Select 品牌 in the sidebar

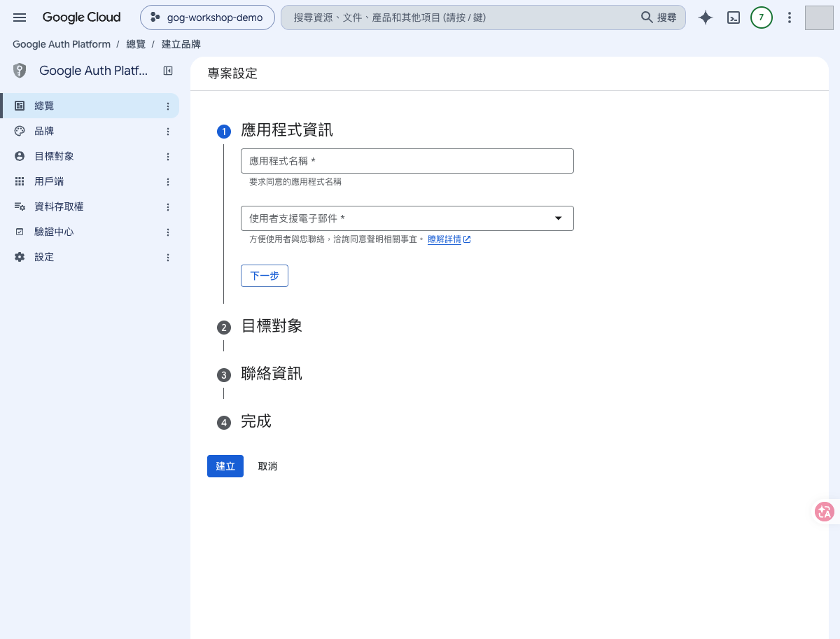90,131
